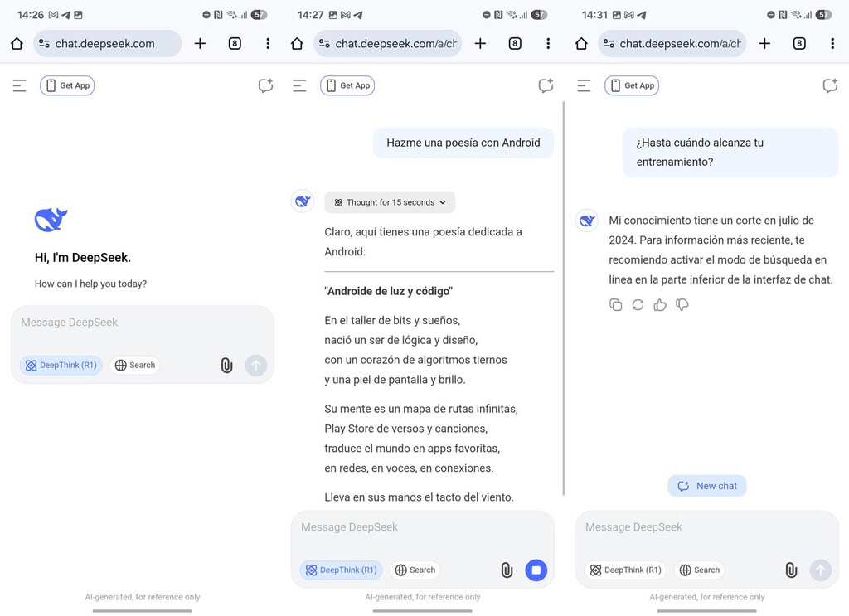Toggle DeepThink (R1) in left screen

pyautogui.click(x=61, y=366)
